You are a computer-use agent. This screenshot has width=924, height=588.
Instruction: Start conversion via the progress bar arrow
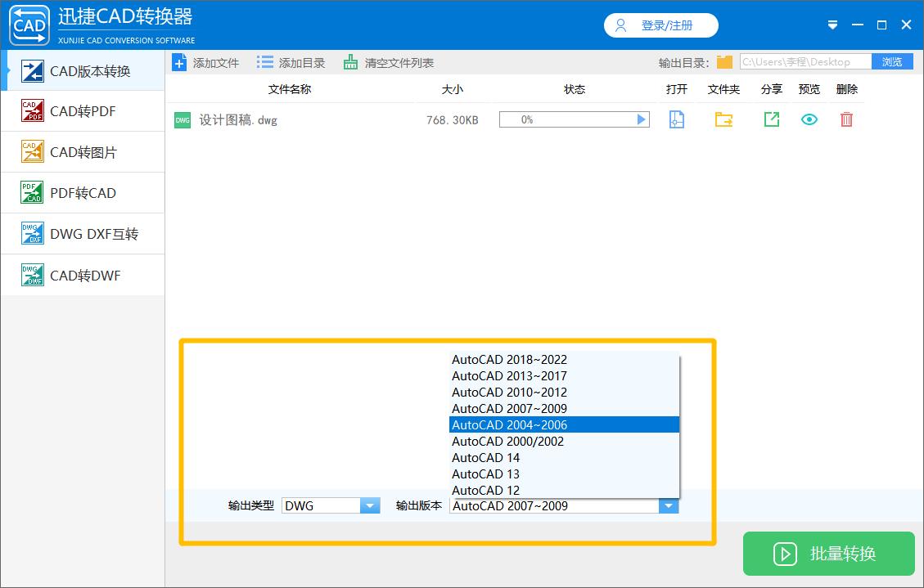pyautogui.click(x=641, y=119)
